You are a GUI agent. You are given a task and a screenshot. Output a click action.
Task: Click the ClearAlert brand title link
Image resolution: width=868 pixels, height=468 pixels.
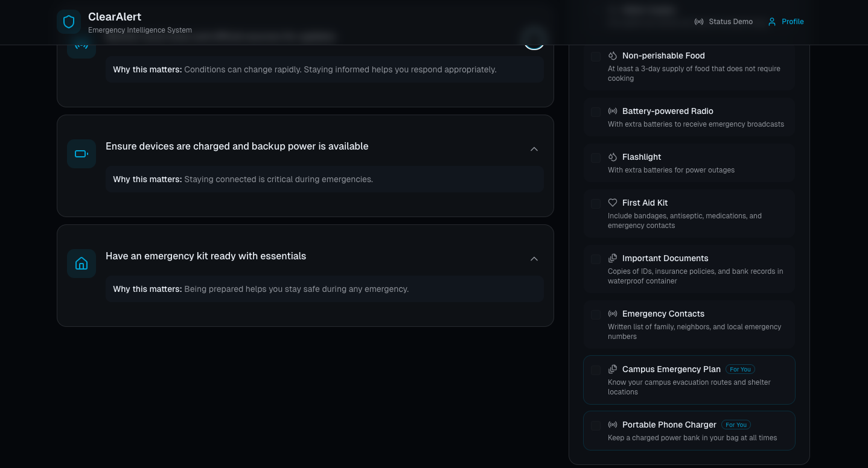click(x=115, y=17)
